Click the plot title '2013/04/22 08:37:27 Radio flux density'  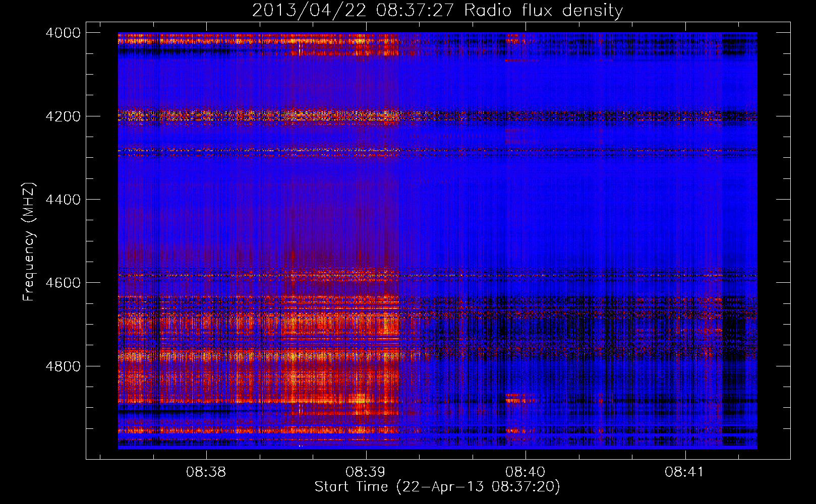(x=437, y=10)
